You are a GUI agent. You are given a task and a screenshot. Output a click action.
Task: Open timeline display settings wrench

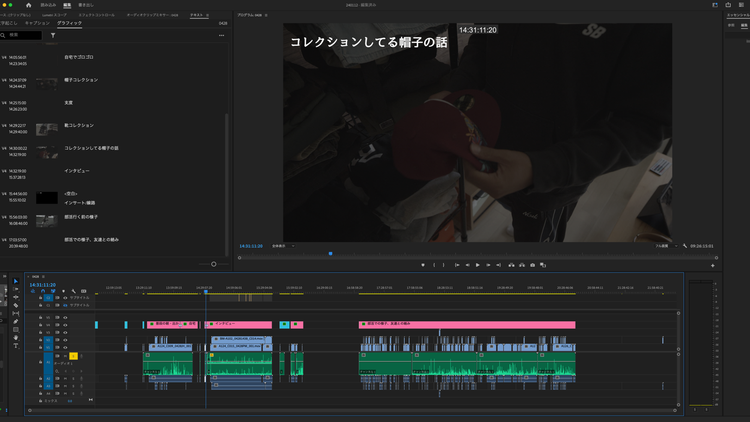pos(74,291)
